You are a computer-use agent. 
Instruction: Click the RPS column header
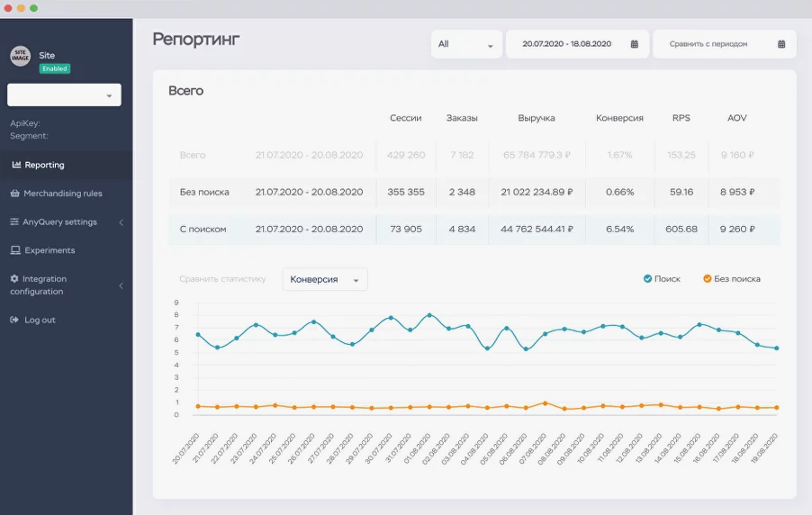coord(681,118)
